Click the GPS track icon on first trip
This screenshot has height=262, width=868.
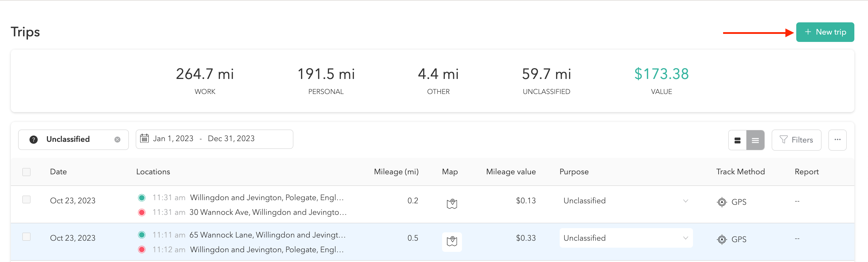[x=722, y=202]
